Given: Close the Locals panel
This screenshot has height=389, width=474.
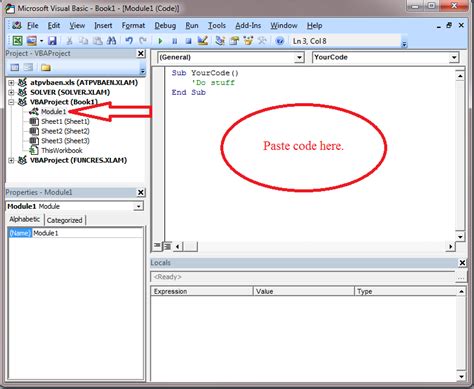Looking at the screenshot, I should (x=462, y=263).
